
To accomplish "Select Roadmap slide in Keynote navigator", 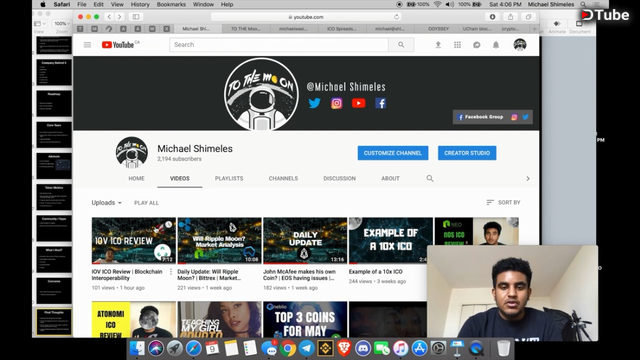I will 54,104.
